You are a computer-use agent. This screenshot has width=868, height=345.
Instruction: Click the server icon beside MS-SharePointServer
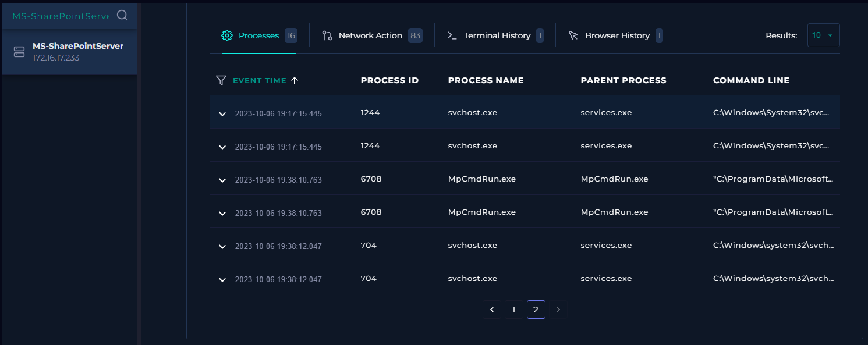19,52
